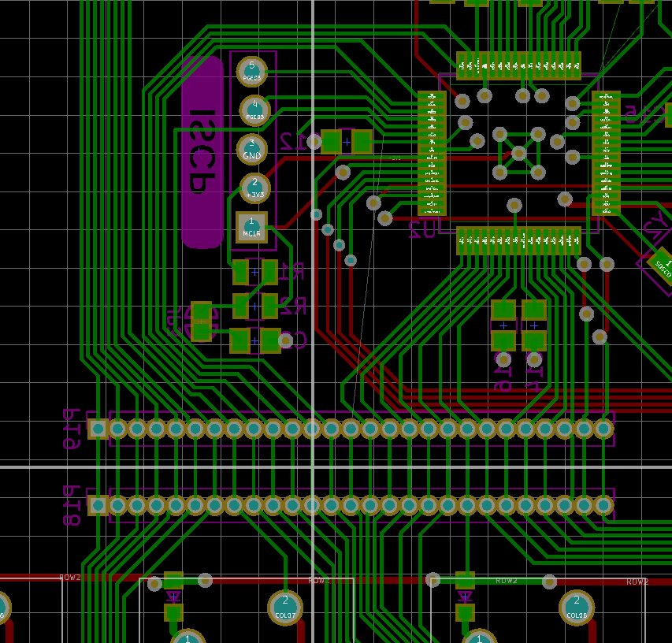The width and height of the screenshot is (672, 643).
Task: Select pad 5 PGEC3 on ICSP header
Action: (x=252, y=72)
